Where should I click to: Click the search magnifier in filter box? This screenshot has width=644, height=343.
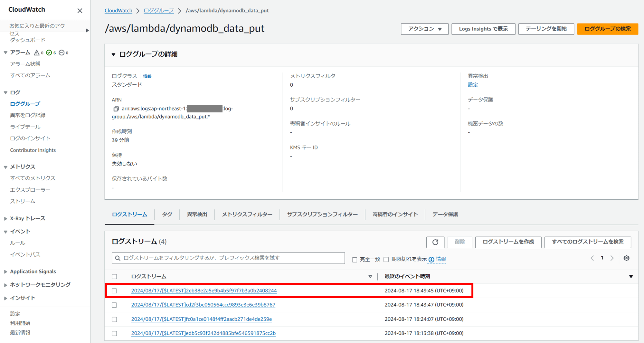tap(118, 258)
